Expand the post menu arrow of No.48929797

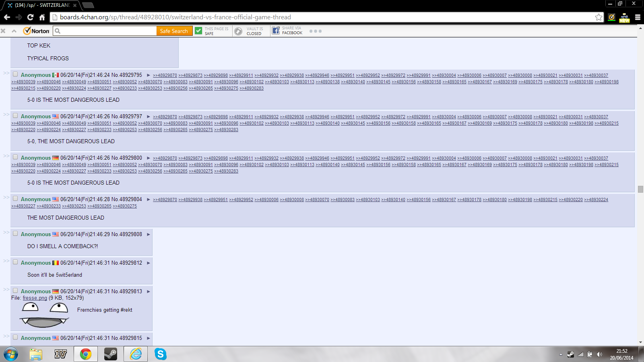pyautogui.click(x=149, y=117)
